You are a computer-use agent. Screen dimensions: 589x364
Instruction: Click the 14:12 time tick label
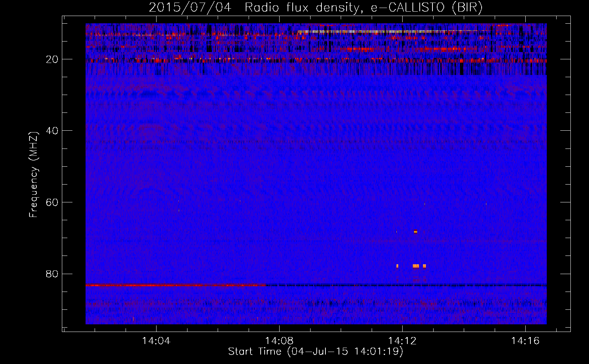[x=402, y=341]
